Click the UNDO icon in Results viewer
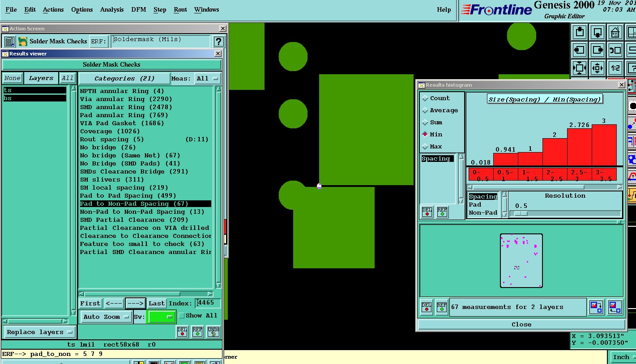This screenshot has width=636, height=364. (213, 331)
